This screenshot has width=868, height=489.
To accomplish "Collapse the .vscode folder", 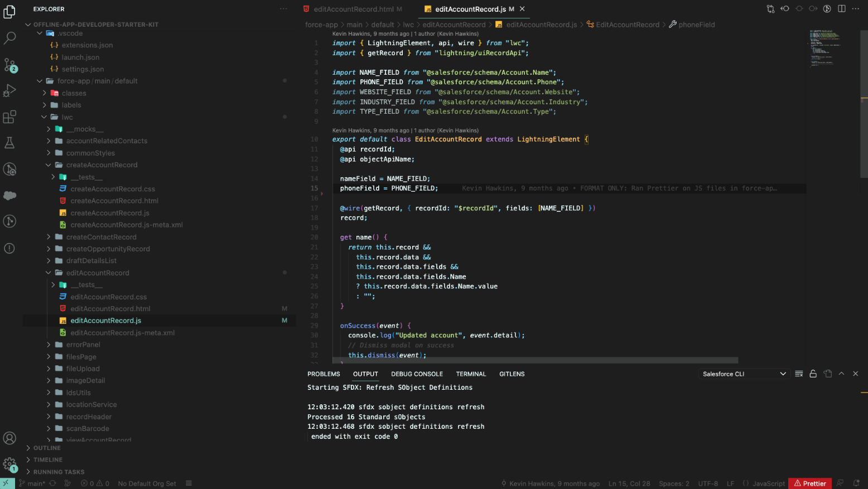I will [x=40, y=33].
